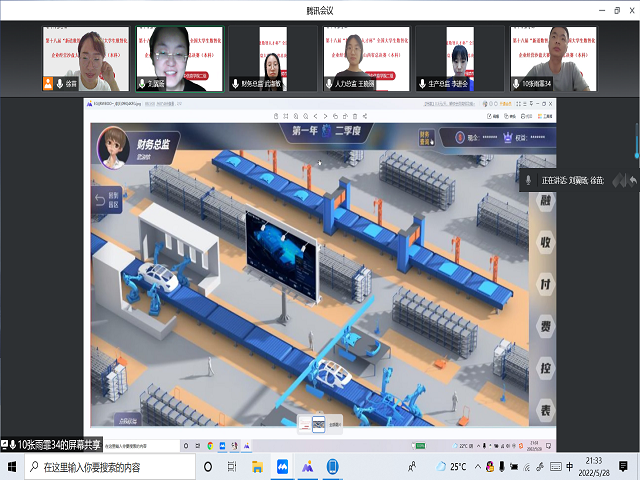Click the microphone icon in speaking indicator

(528, 180)
